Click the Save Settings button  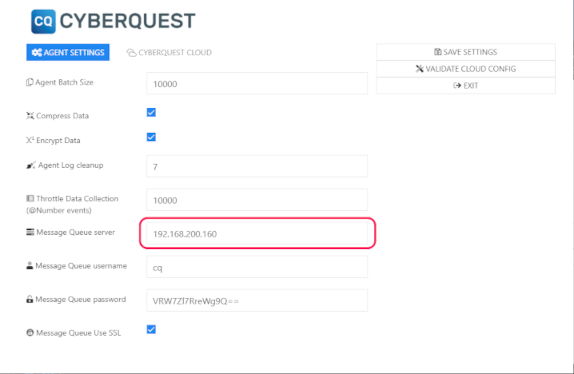click(x=466, y=52)
